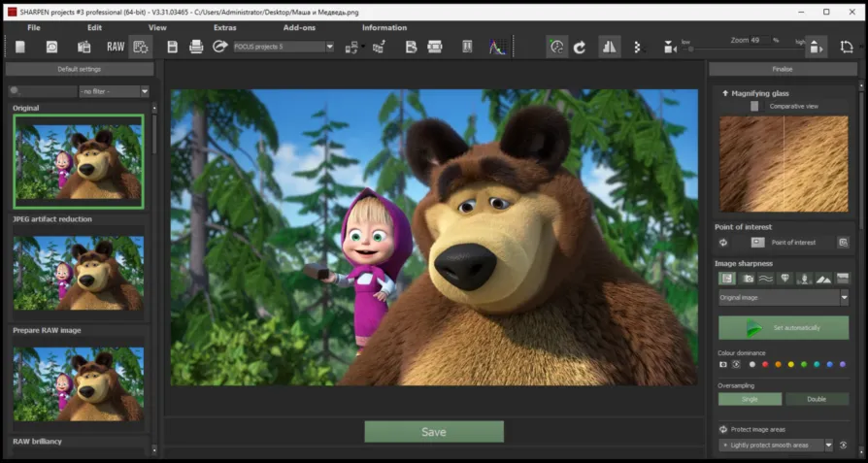Screen dimensions: 868x463
Task: Select the first Image sharpness mode icon
Action: 727,279
